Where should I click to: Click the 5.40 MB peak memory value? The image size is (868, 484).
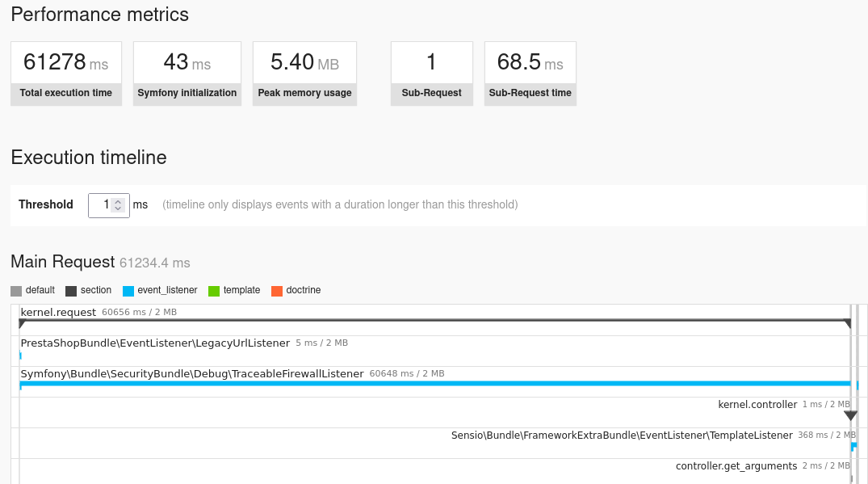pos(304,62)
